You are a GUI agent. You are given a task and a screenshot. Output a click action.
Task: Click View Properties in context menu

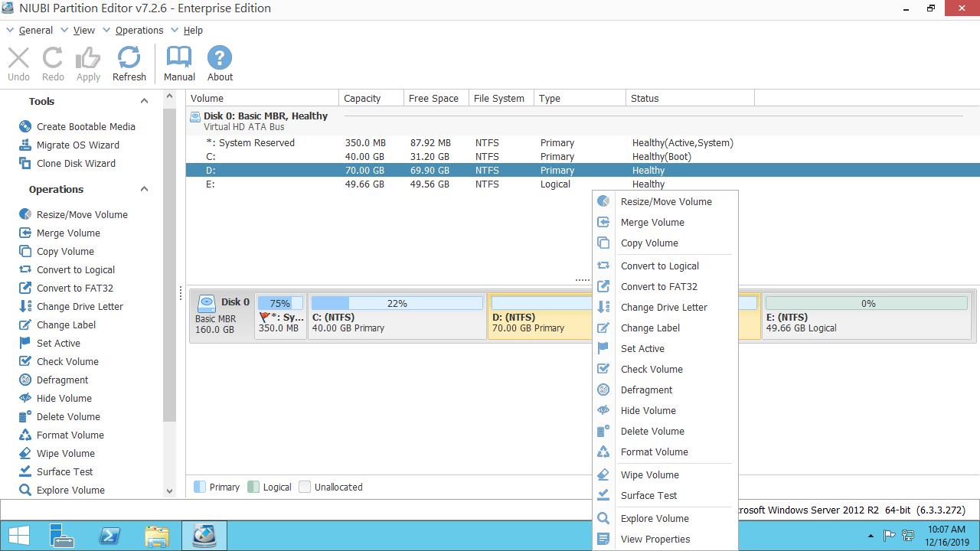click(x=655, y=540)
